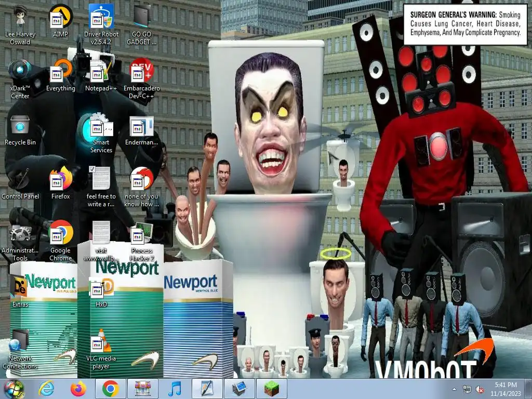Open the Minecraft grass block taskbar app
The height and width of the screenshot is (399, 532).
coord(272,389)
